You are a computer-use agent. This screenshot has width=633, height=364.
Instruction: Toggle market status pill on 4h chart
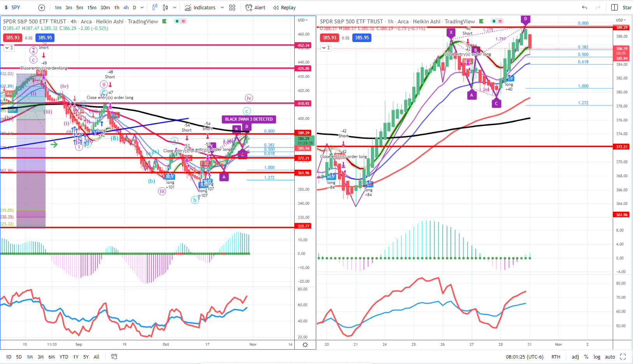180,21
